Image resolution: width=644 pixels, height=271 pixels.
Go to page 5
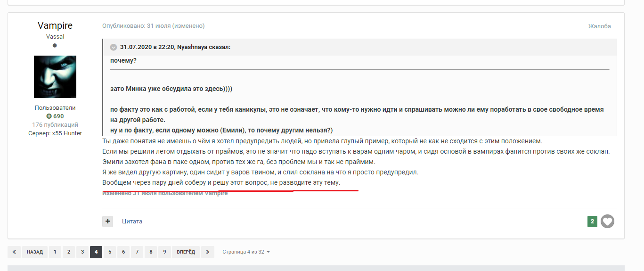click(110, 252)
